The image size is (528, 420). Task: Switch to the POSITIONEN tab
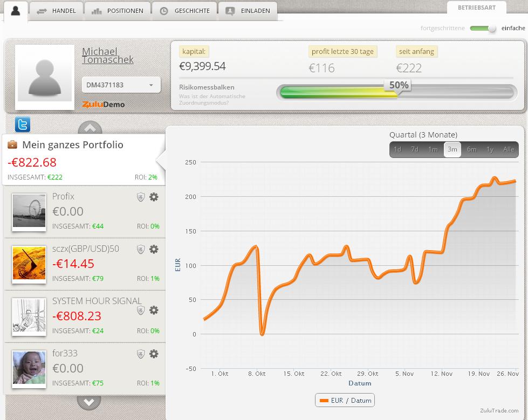(117, 10)
